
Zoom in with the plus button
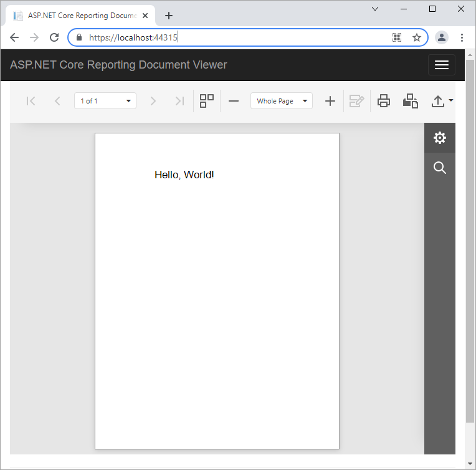330,101
